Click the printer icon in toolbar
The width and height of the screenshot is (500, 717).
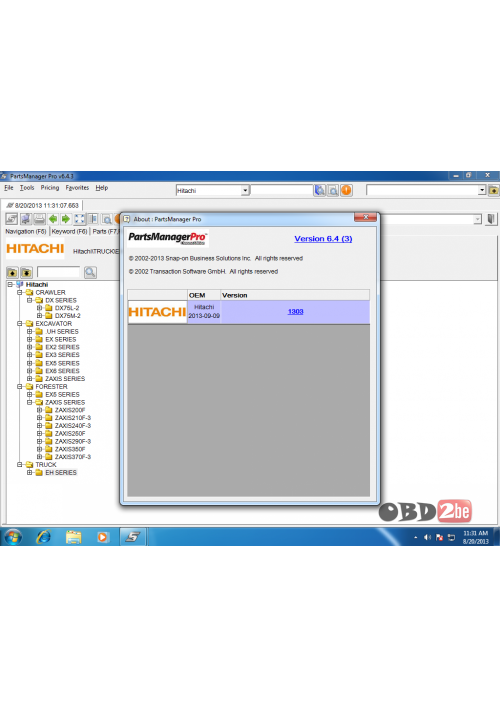pos(39,219)
